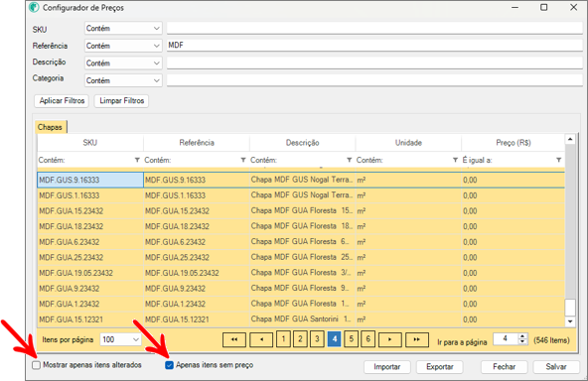Select the SKU cell MDF.GUS.1.16333
Viewport: 588px width, 381px height.
[x=90, y=195]
